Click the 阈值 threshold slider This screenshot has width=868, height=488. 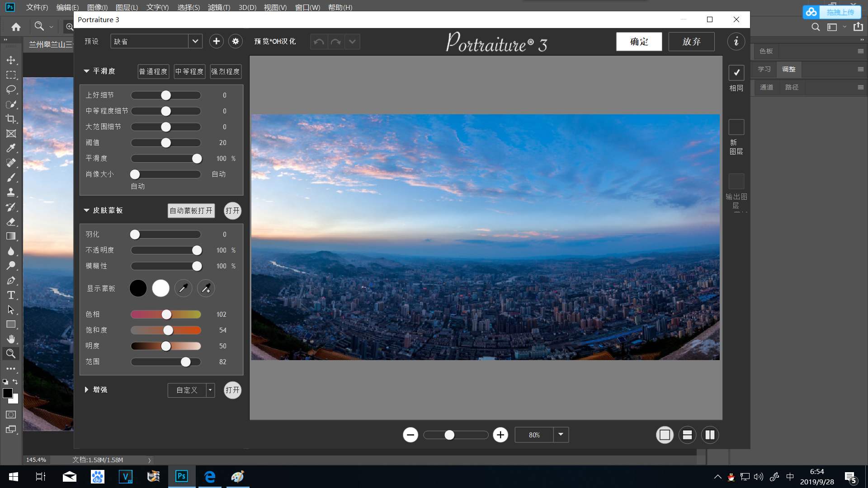click(x=165, y=143)
